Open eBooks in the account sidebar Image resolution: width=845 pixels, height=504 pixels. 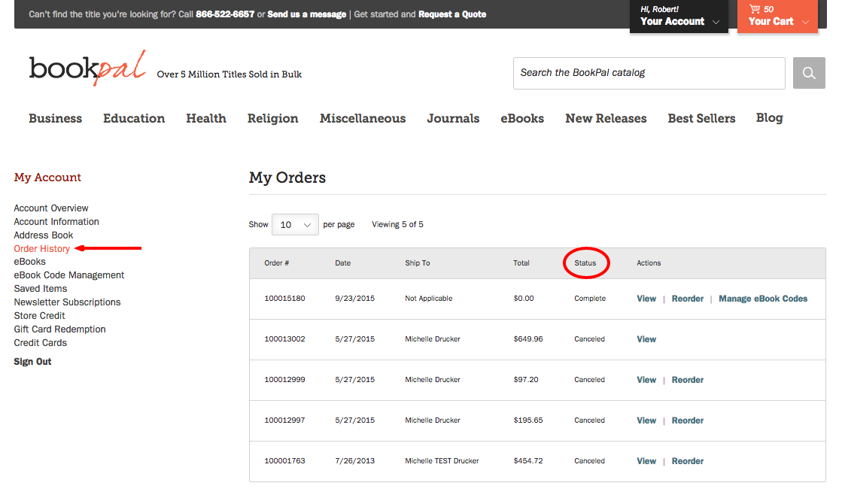coord(29,262)
